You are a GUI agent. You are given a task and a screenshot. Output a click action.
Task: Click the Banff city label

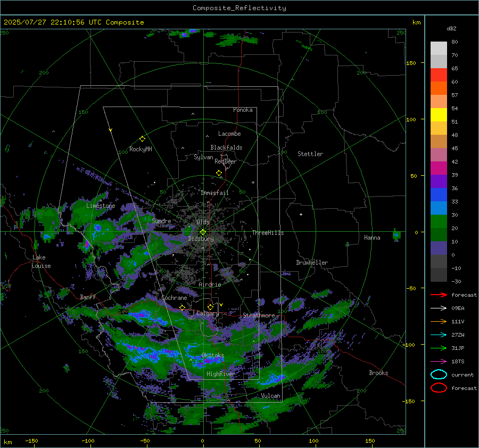pos(88,297)
